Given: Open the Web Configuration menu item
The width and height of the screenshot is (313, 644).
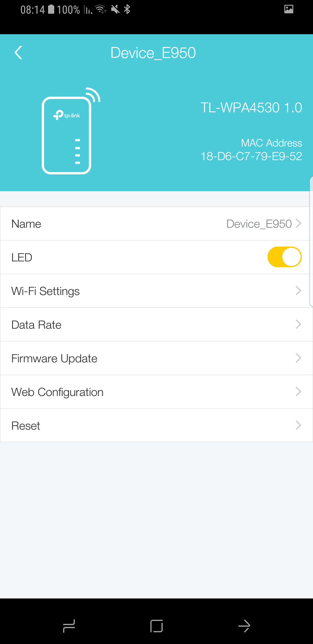Looking at the screenshot, I should [x=156, y=392].
